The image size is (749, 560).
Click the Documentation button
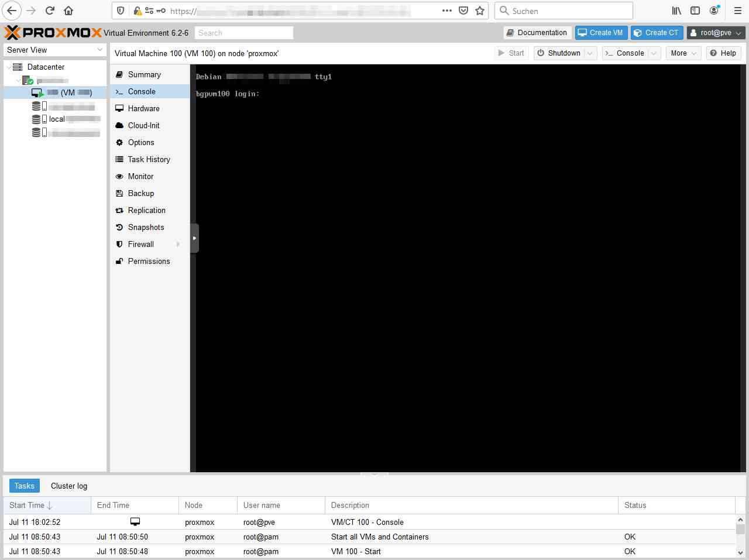point(537,33)
